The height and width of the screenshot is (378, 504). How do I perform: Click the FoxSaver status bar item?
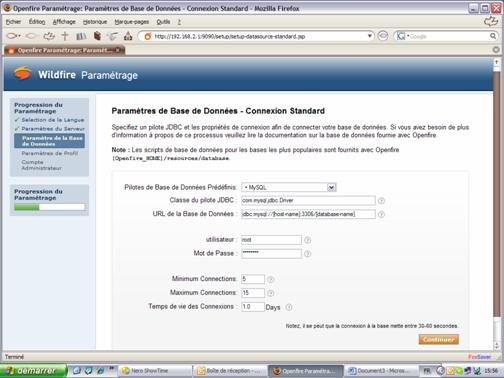point(480,357)
